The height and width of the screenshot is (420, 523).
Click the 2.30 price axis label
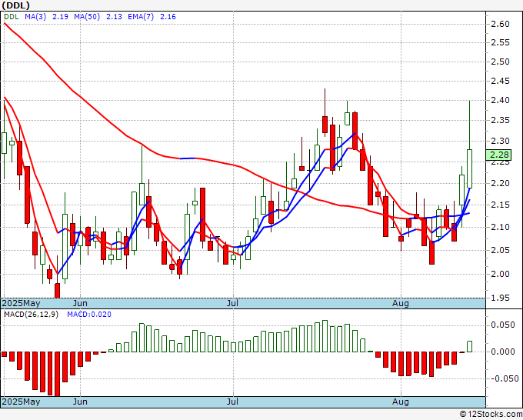pos(500,141)
